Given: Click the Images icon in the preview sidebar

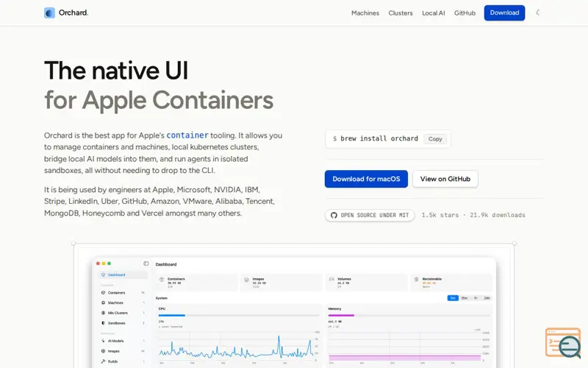Looking at the screenshot, I should click(103, 351).
